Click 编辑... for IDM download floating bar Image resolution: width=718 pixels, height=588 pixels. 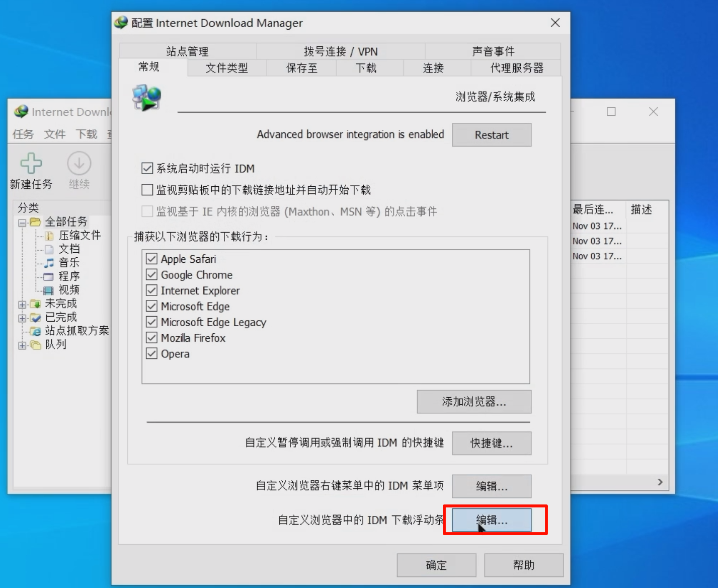pos(492,520)
